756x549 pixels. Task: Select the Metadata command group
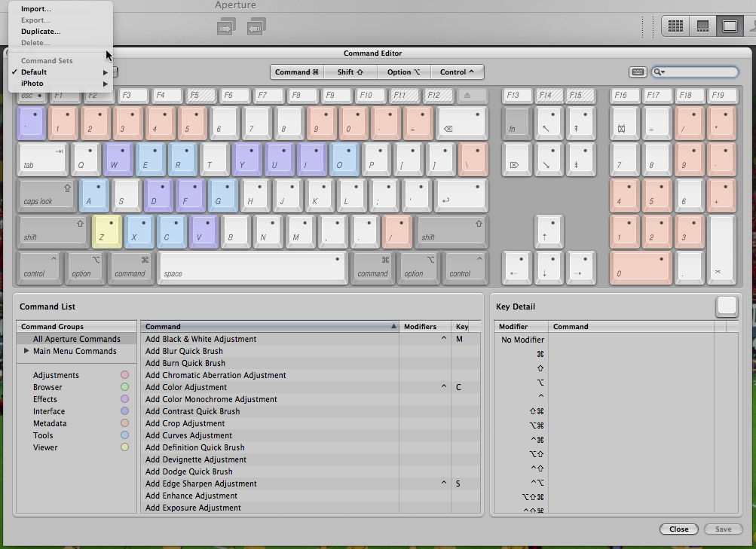[50, 423]
